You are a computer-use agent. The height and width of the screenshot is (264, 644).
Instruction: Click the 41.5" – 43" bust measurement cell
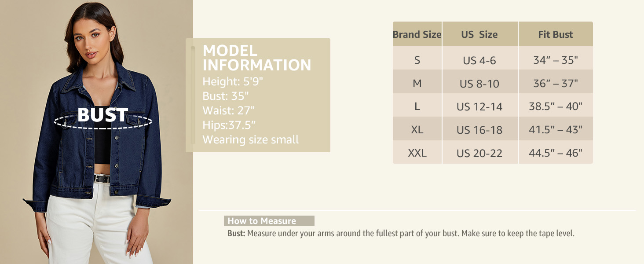[x=556, y=130]
